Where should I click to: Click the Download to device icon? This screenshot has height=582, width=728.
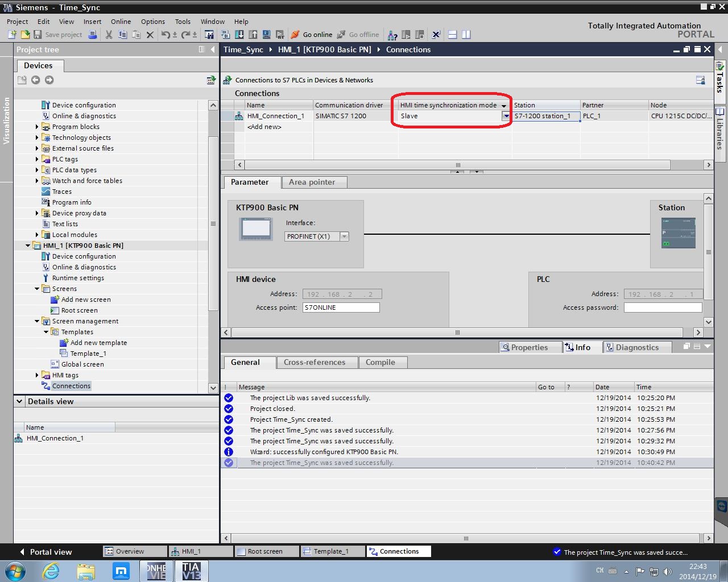pos(239,35)
